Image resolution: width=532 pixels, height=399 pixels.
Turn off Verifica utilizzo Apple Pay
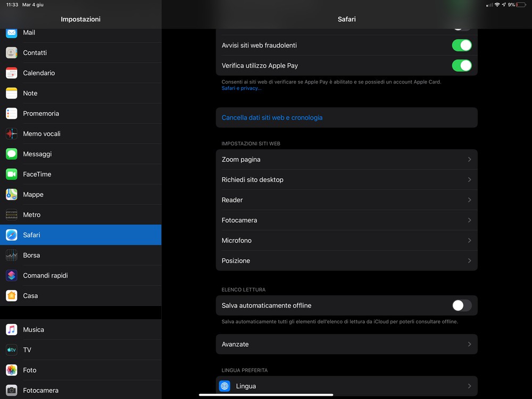click(x=462, y=65)
